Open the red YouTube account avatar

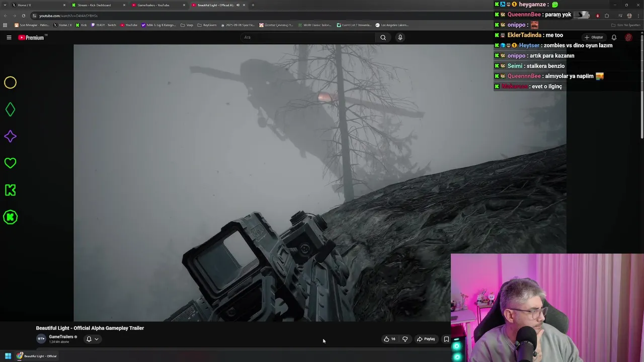(628, 37)
